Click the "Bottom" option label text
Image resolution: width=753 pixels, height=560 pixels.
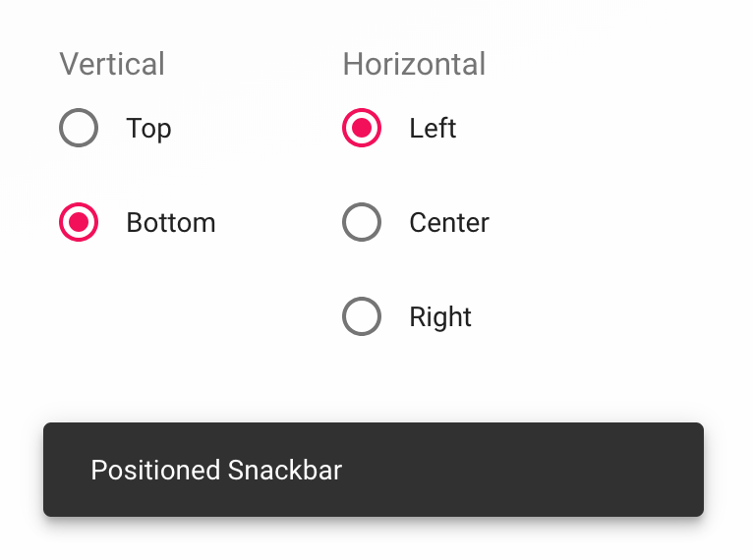pos(170,223)
